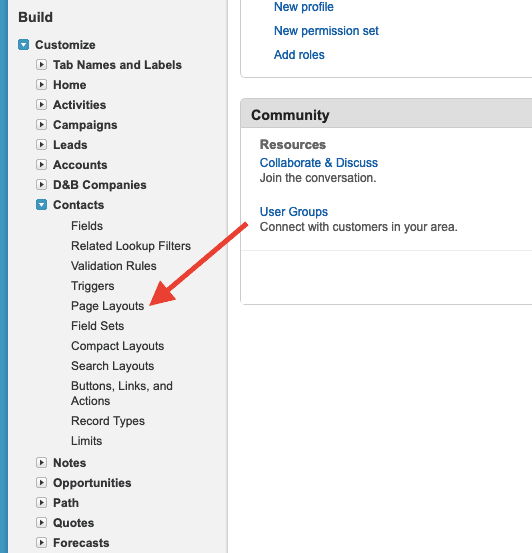Screen dimensions: 532x553
Task: Select the Notes setup item
Action: [70, 463]
